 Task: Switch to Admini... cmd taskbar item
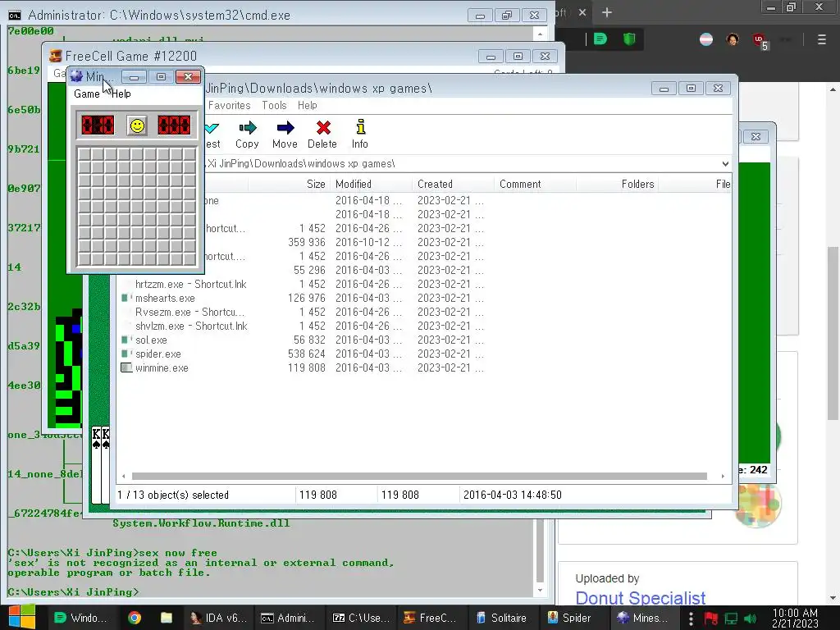point(288,619)
